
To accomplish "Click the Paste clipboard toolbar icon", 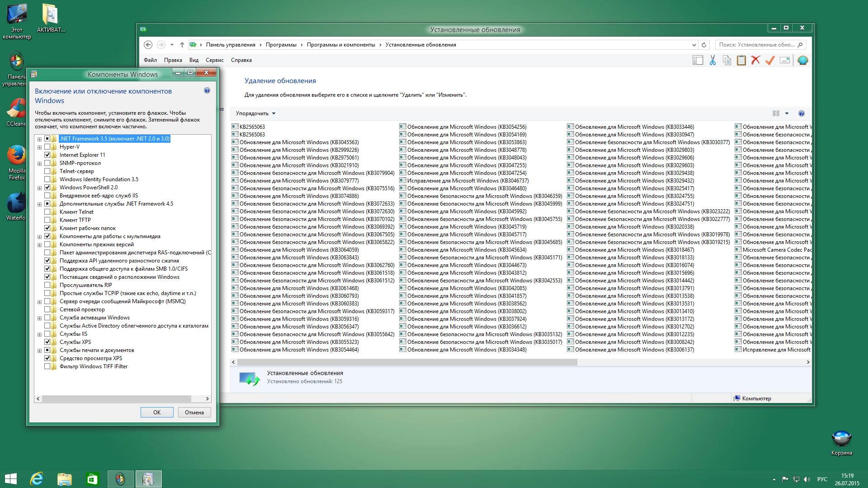I will (741, 60).
